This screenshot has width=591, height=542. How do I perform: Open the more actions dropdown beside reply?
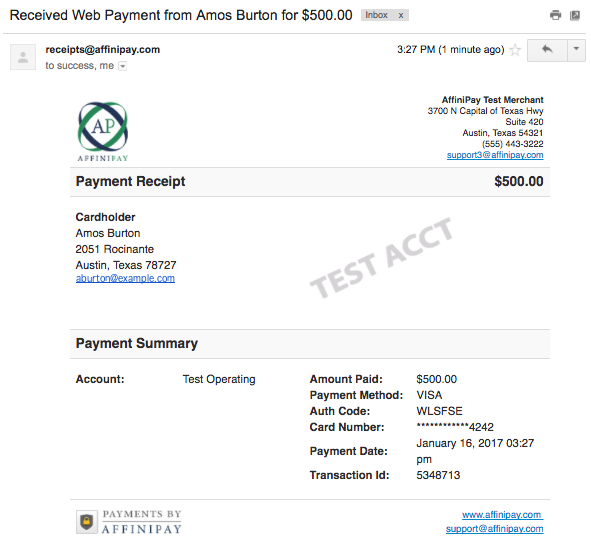coord(576,50)
